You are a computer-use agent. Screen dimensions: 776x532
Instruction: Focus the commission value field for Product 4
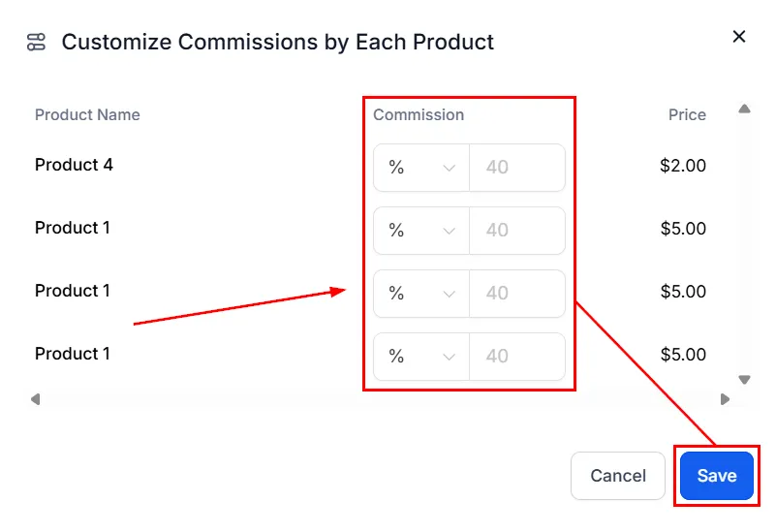(517, 168)
